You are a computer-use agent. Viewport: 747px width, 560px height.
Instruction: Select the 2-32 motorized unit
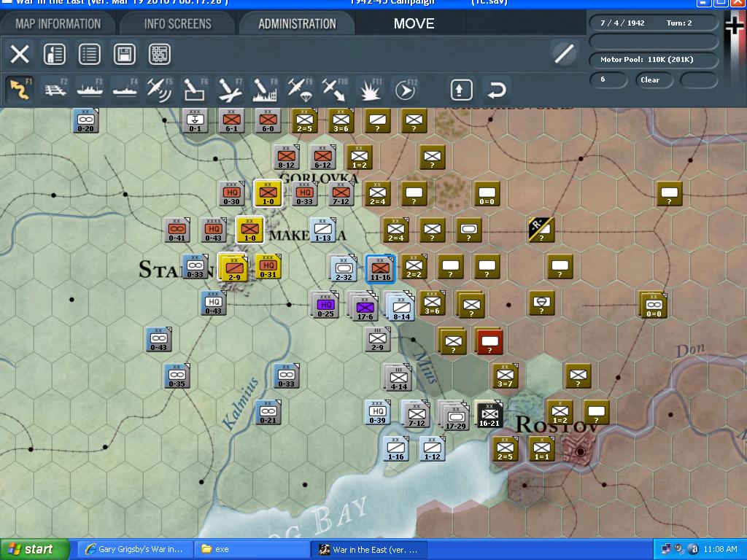[x=344, y=268]
